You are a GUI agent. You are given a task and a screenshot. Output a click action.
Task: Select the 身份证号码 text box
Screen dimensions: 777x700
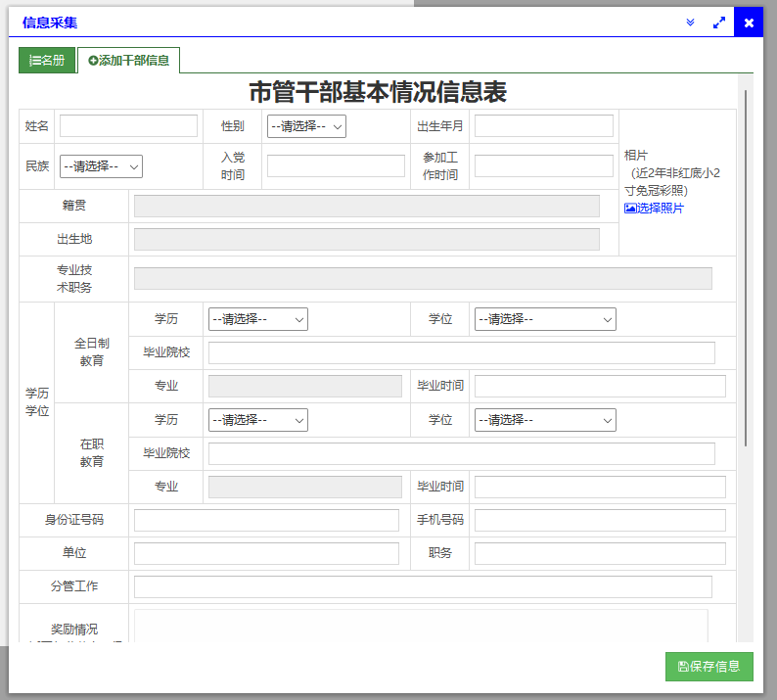(x=266, y=520)
